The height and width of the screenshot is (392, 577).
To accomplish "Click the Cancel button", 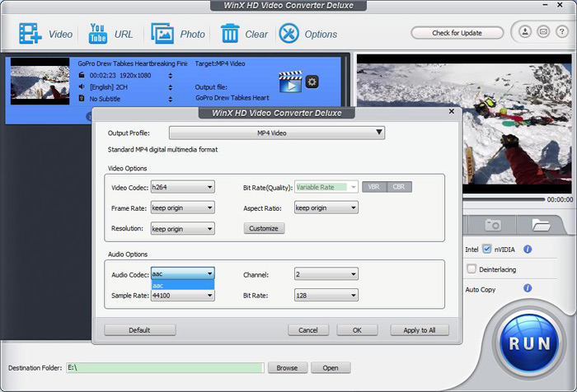I will pyautogui.click(x=308, y=330).
